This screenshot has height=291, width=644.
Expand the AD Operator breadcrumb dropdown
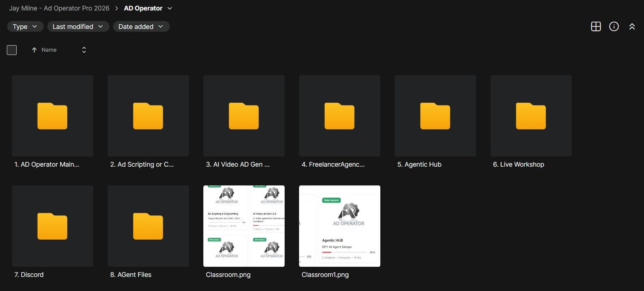(x=170, y=8)
